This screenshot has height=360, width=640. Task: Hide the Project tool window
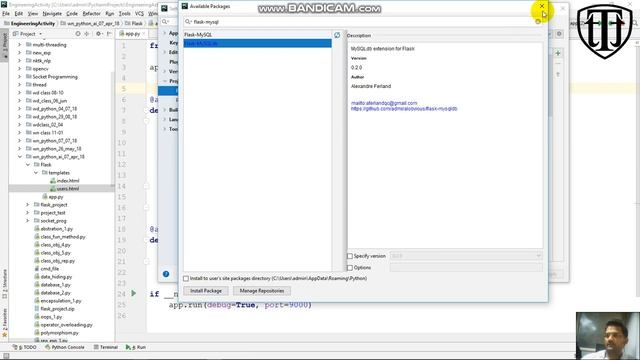click(109, 34)
